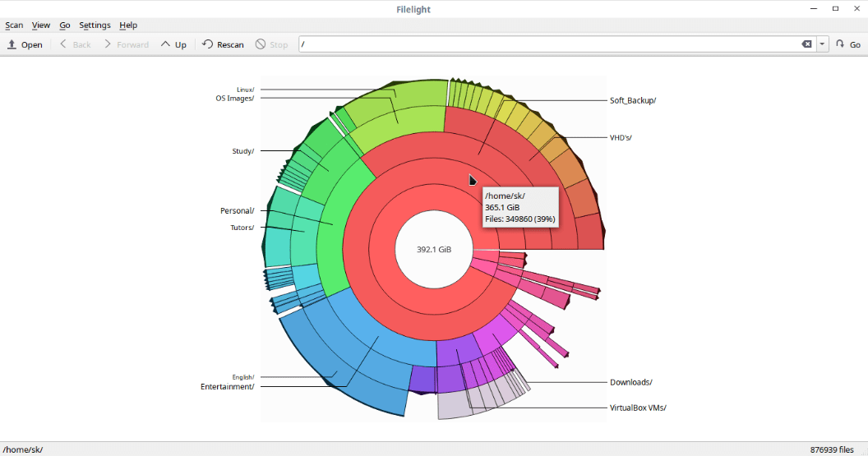Click the Entertainment/ segment label
The image size is (868, 456).
pyautogui.click(x=228, y=387)
